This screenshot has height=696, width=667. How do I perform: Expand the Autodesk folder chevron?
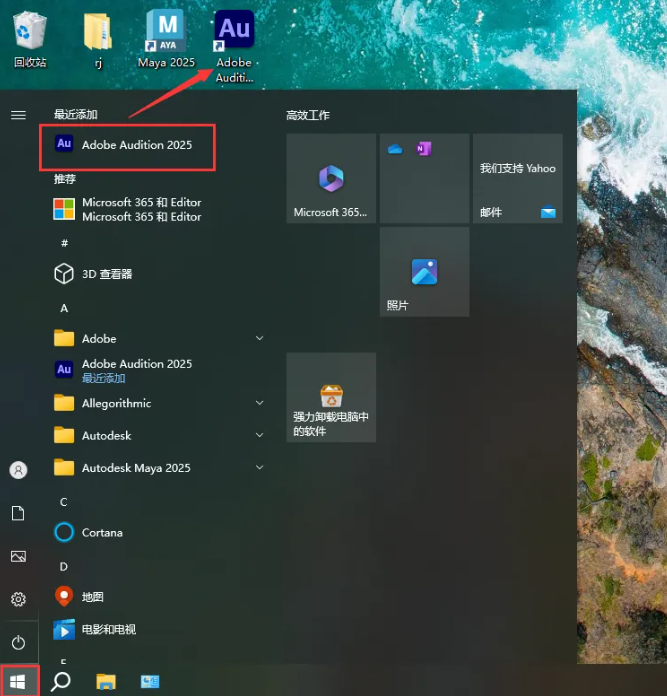coord(260,435)
